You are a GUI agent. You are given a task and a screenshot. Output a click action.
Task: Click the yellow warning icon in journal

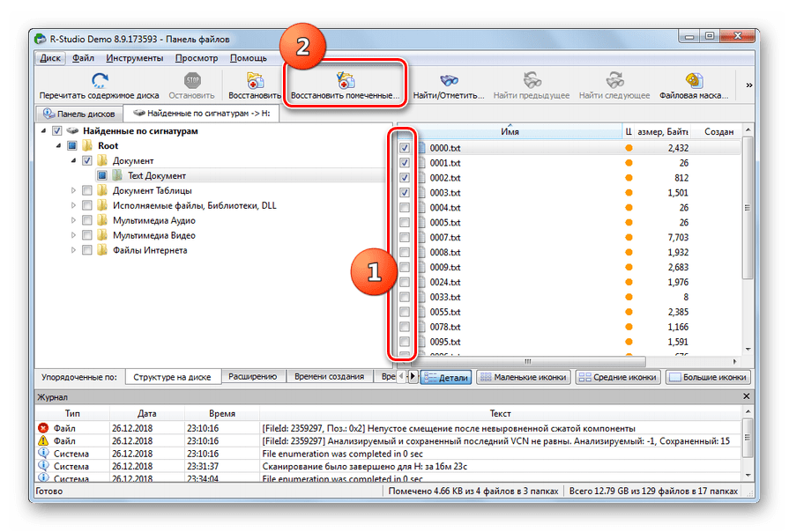pyautogui.click(x=43, y=440)
